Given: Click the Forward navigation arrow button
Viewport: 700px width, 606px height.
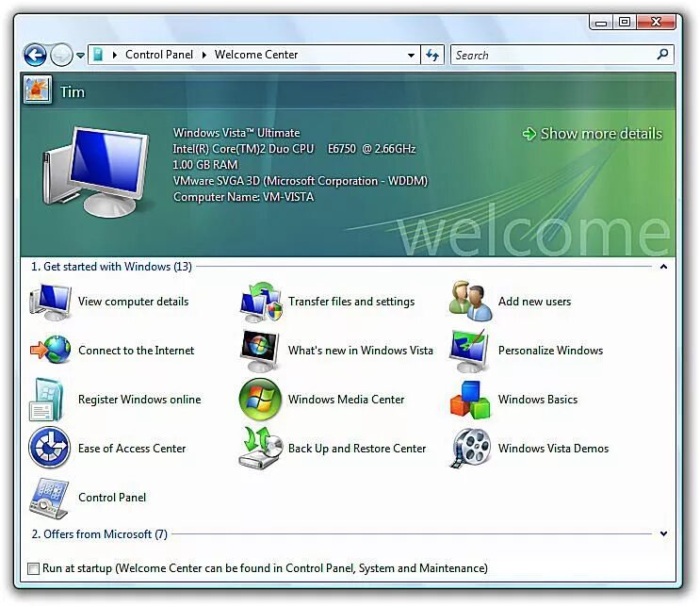Looking at the screenshot, I should [x=61, y=56].
